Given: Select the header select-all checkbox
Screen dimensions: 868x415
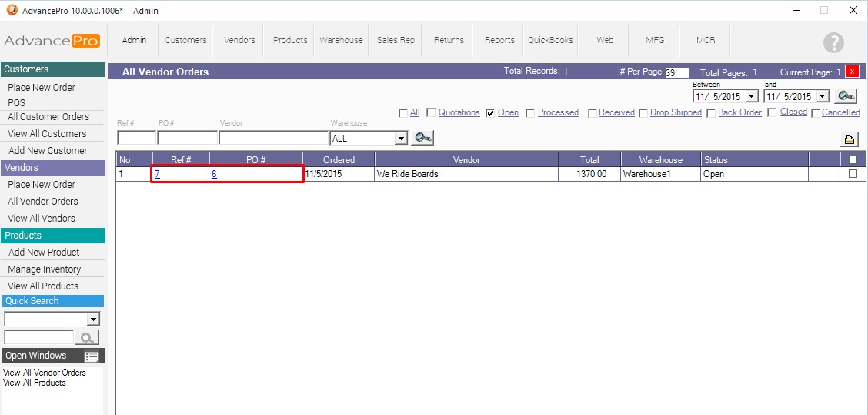Looking at the screenshot, I should (852, 160).
